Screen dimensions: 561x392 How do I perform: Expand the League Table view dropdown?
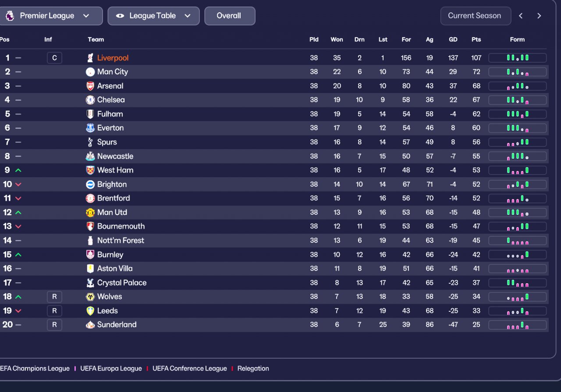pyautogui.click(x=153, y=16)
